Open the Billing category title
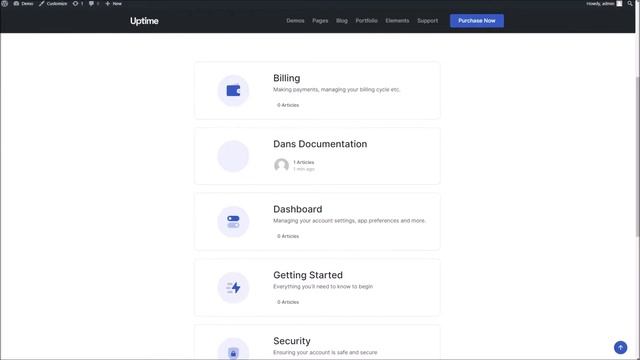640x360 pixels. point(287,78)
